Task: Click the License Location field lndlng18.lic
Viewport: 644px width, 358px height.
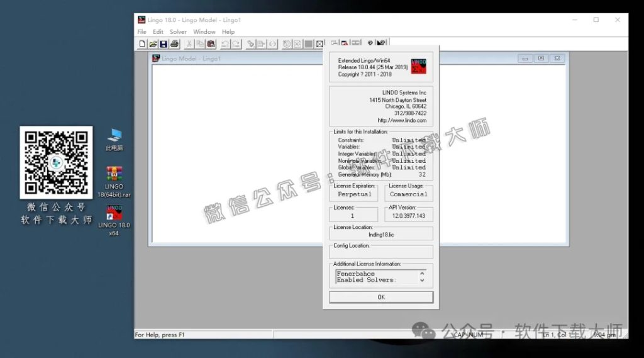Action: pos(381,235)
